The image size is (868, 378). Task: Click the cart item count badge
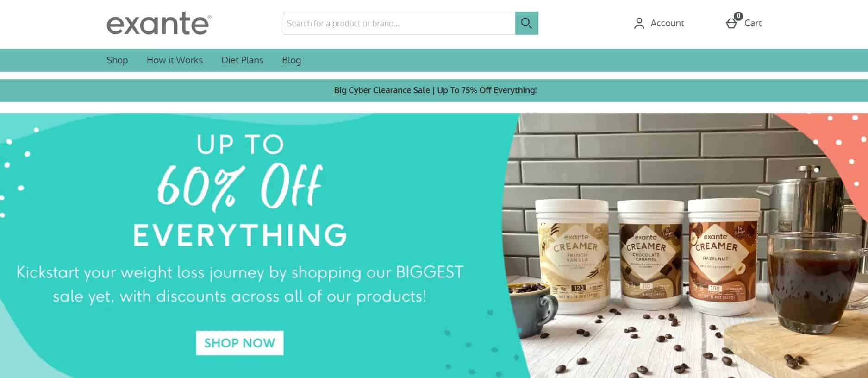tap(738, 16)
